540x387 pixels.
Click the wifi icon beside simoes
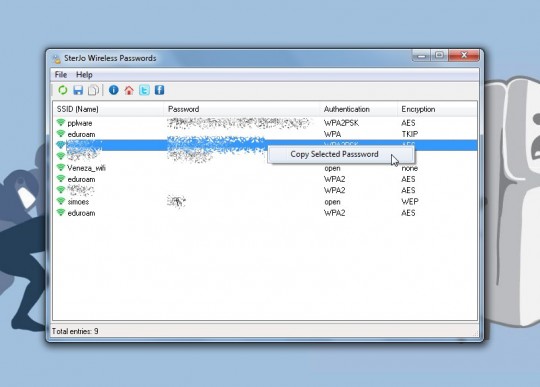pyautogui.click(x=61, y=201)
